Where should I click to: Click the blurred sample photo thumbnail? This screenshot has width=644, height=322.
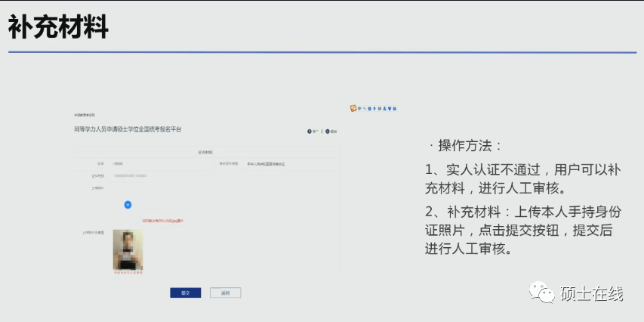[x=128, y=248]
